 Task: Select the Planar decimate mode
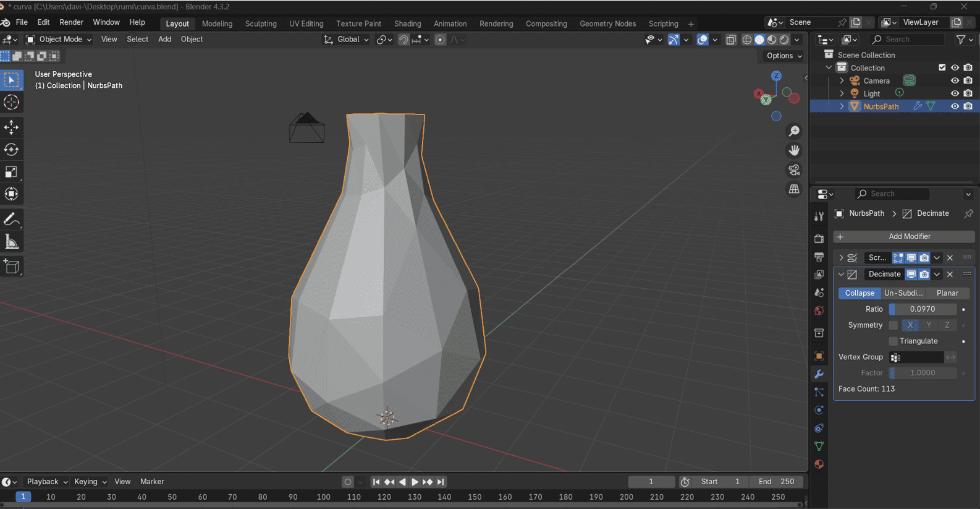click(x=947, y=293)
